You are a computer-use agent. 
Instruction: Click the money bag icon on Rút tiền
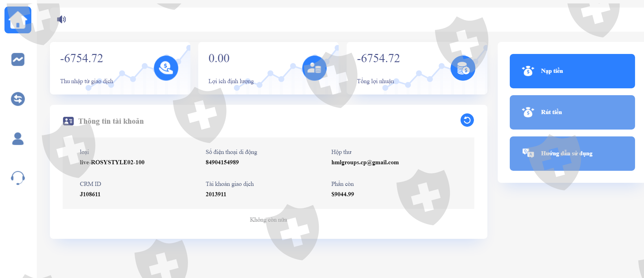[528, 112]
